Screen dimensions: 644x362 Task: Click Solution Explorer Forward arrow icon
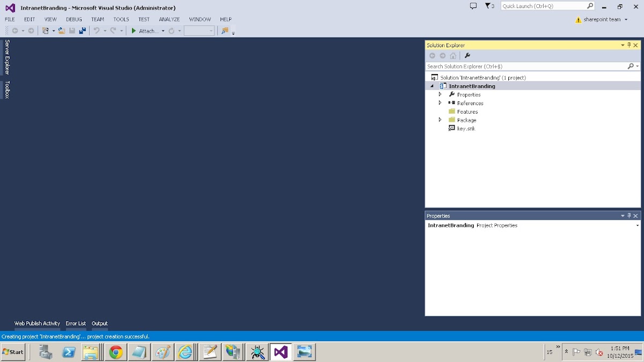[443, 56]
